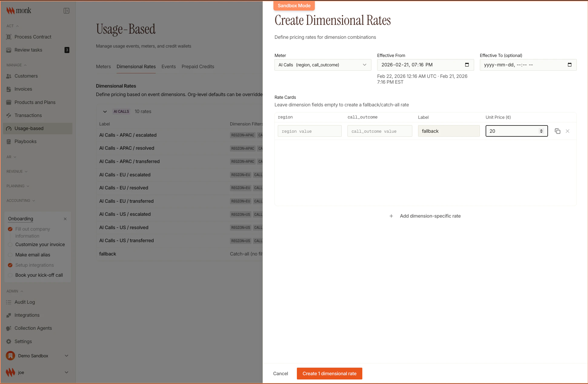Open Customers from the sidebar
This screenshot has width=588, height=384.
(26, 76)
